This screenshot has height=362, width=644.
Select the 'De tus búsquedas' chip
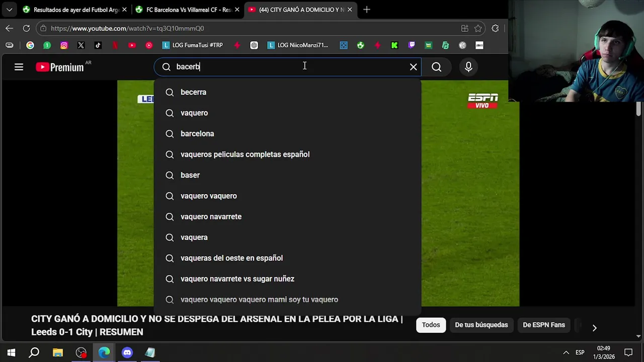click(x=481, y=325)
